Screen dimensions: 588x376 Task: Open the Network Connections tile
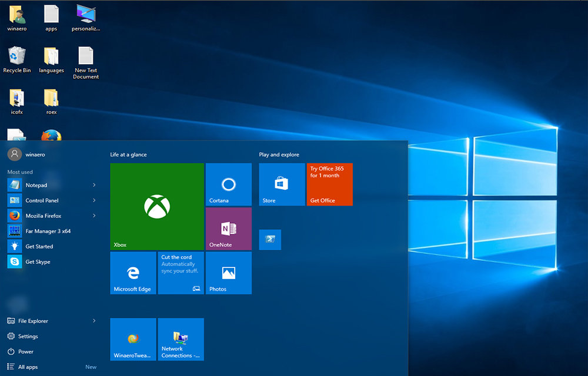(181, 339)
